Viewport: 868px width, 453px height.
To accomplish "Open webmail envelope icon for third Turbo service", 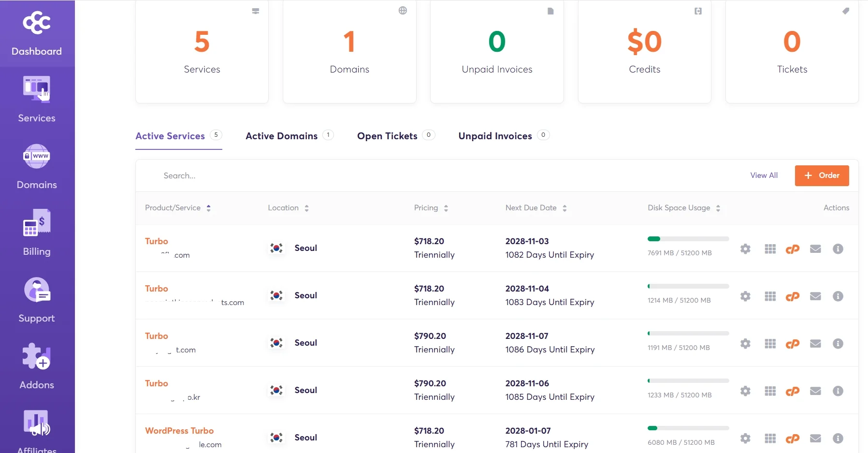I will point(815,344).
